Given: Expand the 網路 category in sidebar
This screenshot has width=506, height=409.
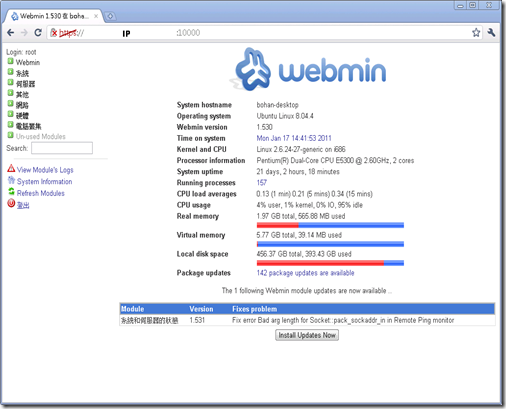Looking at the screenshot, I should click(x=10, y=104).
